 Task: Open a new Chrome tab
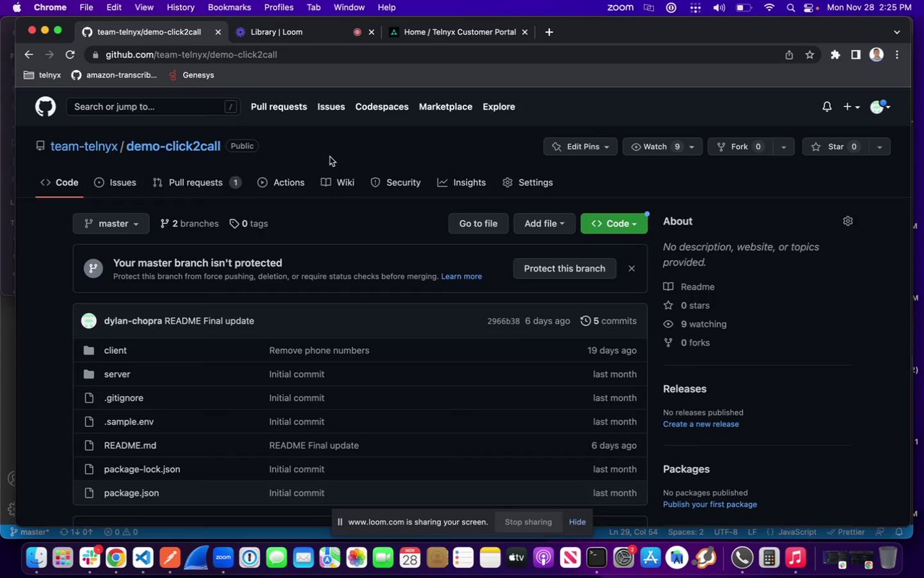point(549,32)
